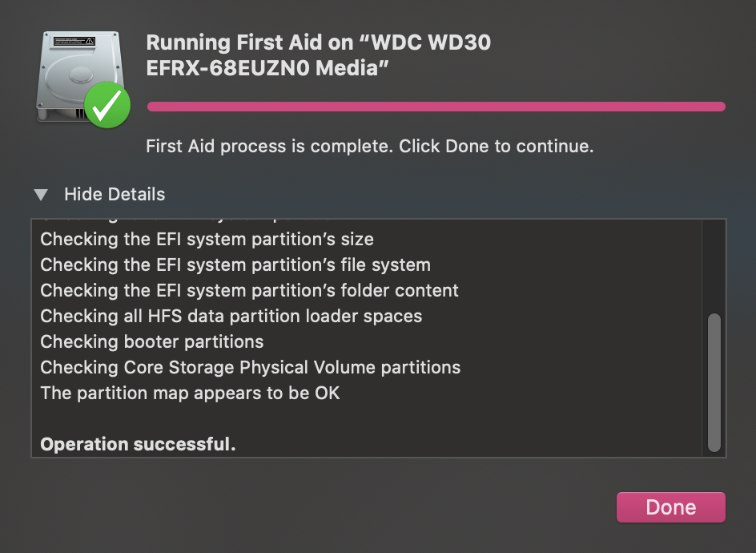
Task: Click the HFS data partition loader spaces line
Action: click(231, 317)
